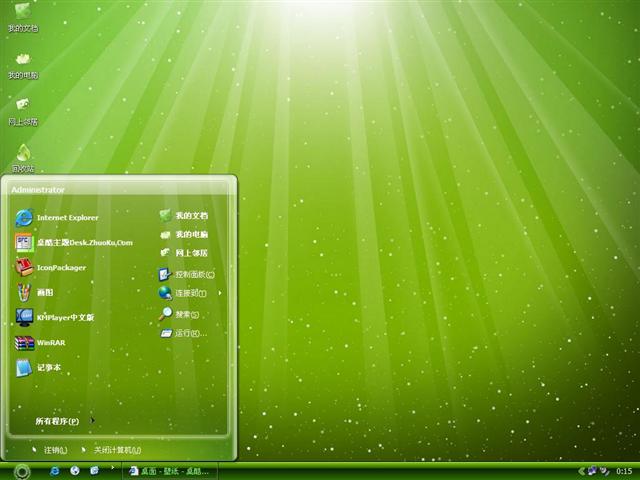Click the purple network tray icon
This screenshot has width=640, height=480.
click(592, 471)
